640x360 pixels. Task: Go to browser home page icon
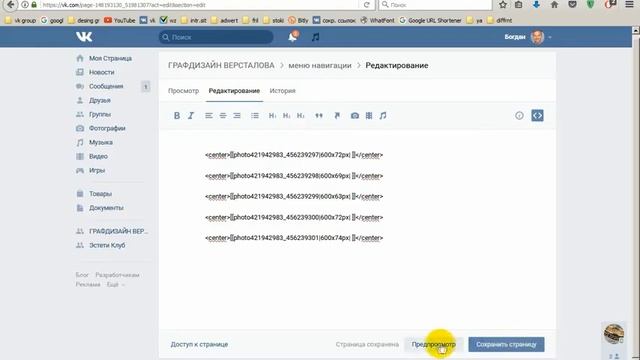tap(554, 5)
